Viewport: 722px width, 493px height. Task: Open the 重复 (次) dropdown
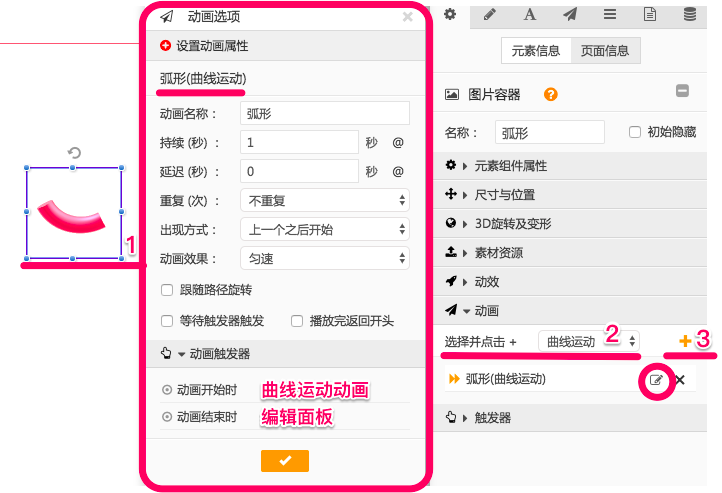(325, 200)
